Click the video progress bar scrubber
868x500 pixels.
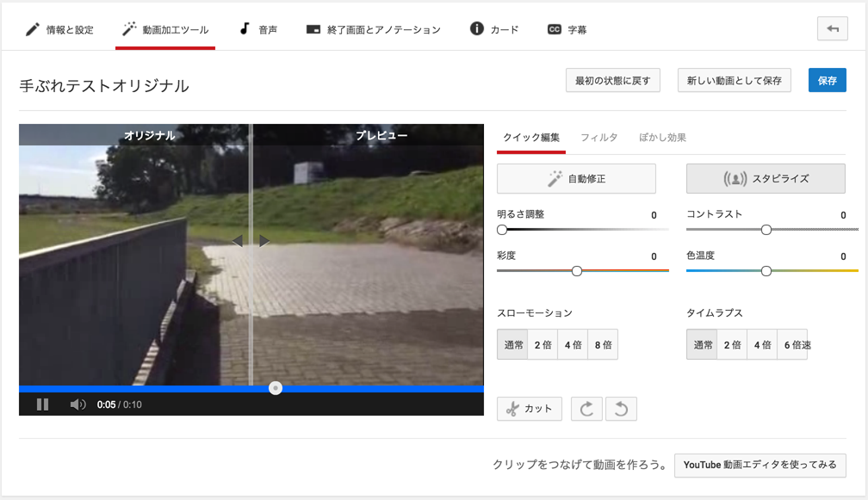point(276,388)
